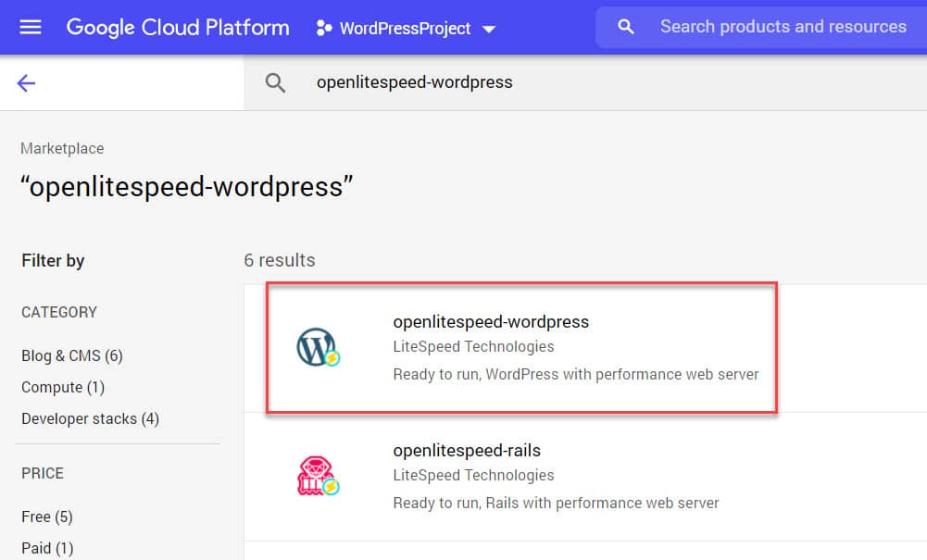Click the PRICE filter heading
Screen dimensions: 927x560
(x=43, y=473)
